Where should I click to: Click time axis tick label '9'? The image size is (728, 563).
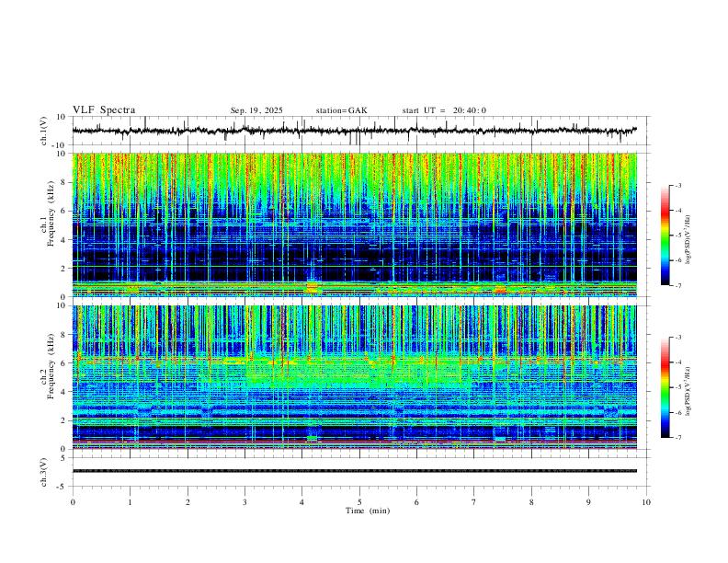[588, 502]
